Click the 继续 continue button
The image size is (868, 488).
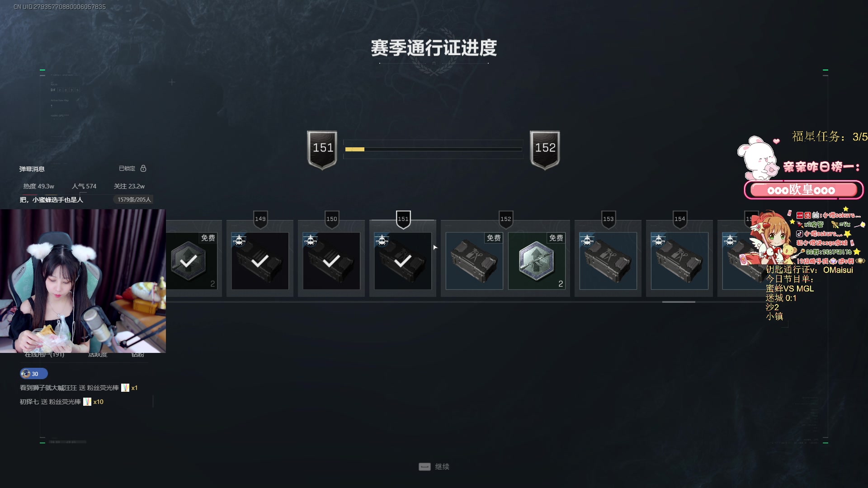point(434,467)
